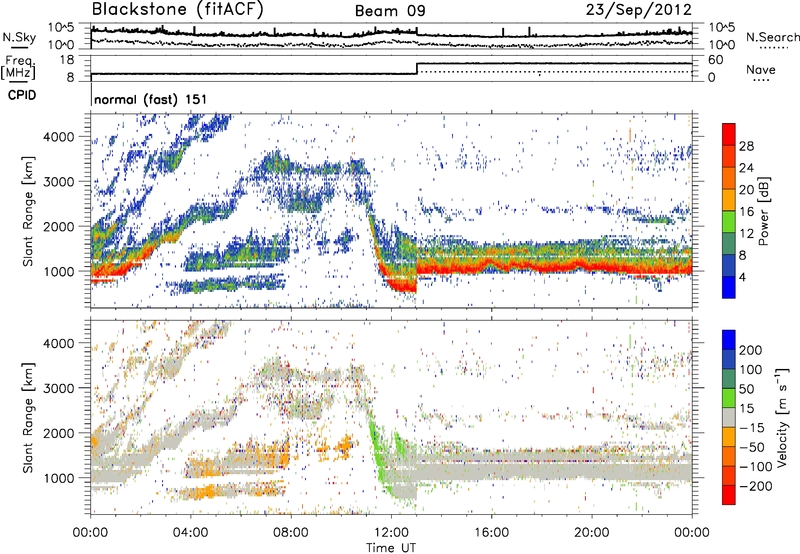Click the right '10^0' noise axis tick
This screenshot has height=554, width=800.
click(x=722, y=45)
